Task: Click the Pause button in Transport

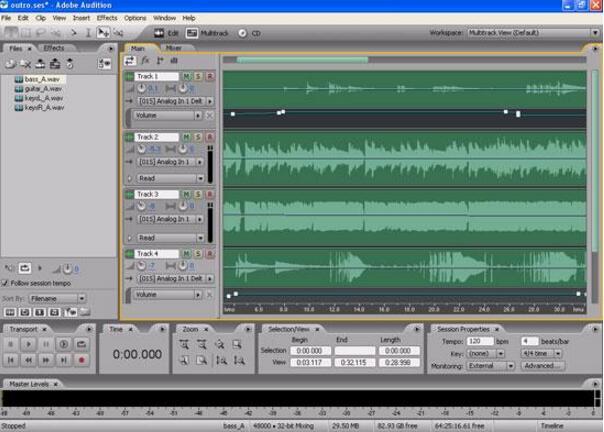Action: click(x=46, y=344)
